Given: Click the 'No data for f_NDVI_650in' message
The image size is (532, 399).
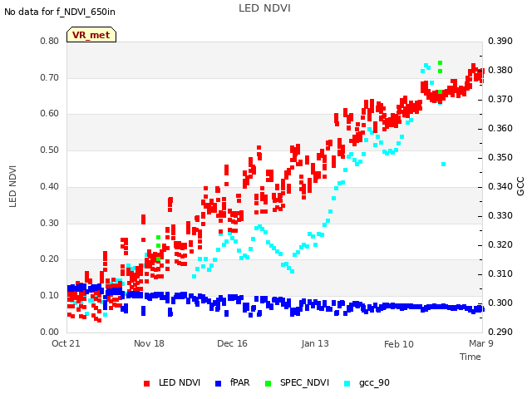Looking at the screenshot, I should pos(60,12).
